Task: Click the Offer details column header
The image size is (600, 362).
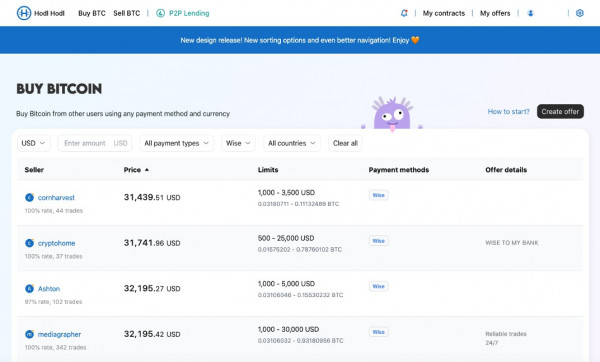Action: click(506, 170)
